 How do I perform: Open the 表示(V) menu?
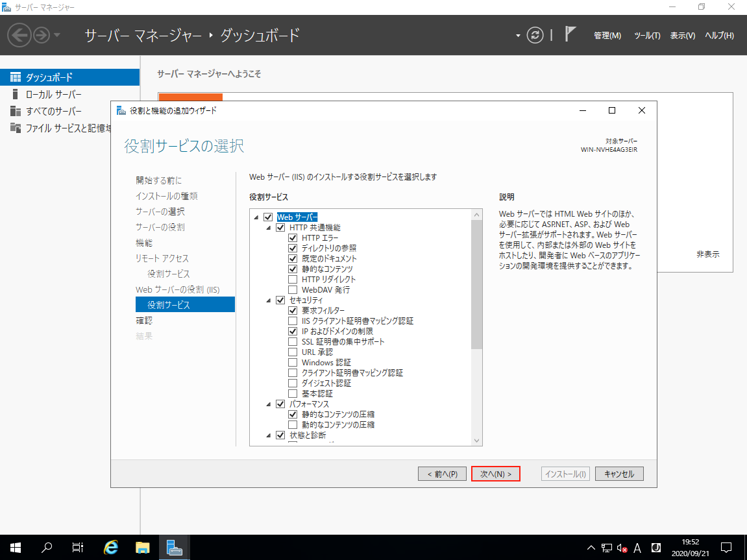683,36
